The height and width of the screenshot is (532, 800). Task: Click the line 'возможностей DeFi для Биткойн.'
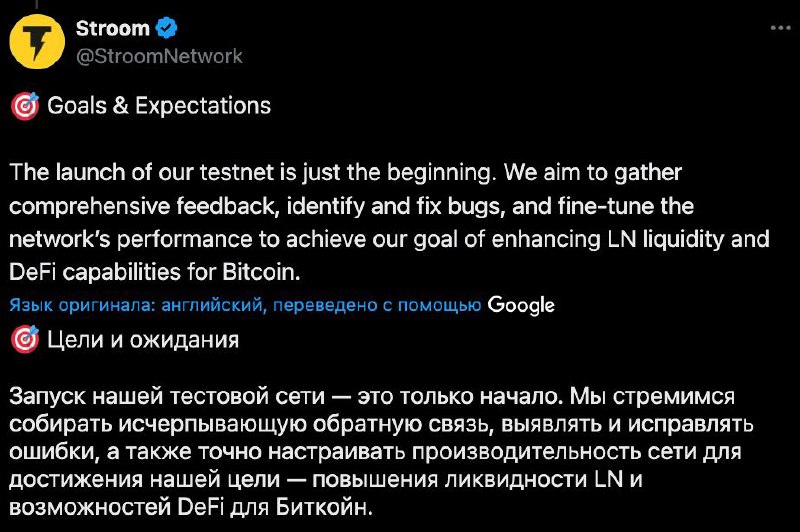tap(191, 507)
